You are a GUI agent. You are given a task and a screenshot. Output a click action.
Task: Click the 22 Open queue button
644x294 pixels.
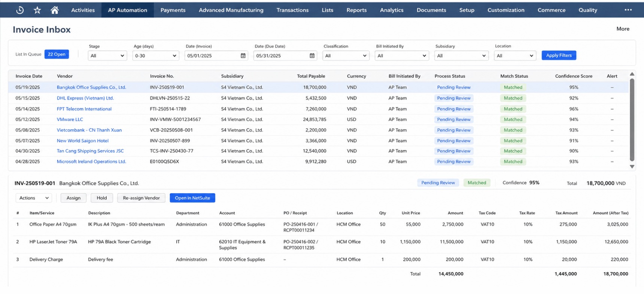pyautogui.click(x=57, y=54)
